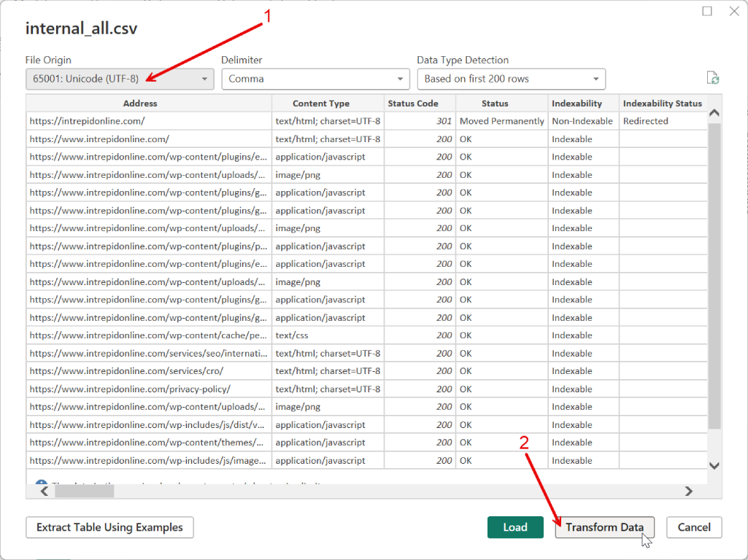Maximize the internal_all.csv dialog
This screenshot has width=748, height=560.
[707, 11]
